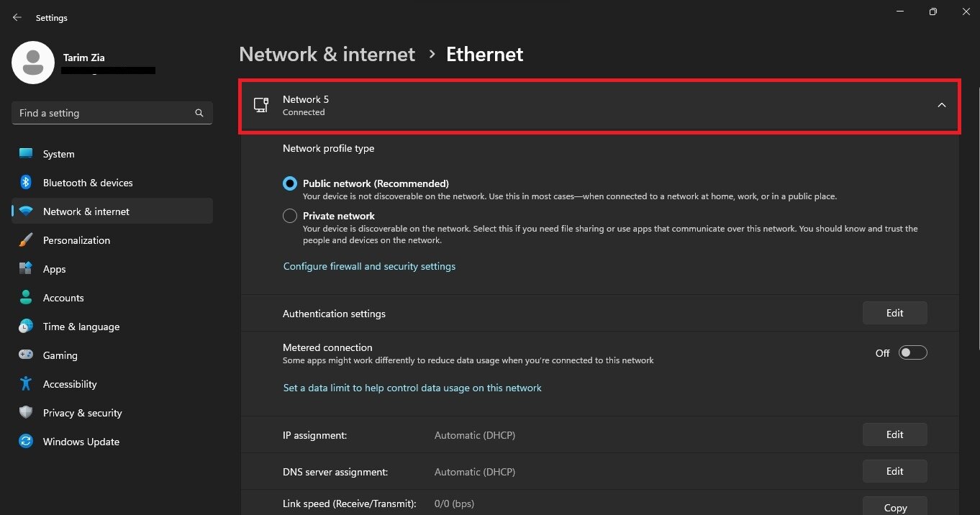
Task: Open the Time & language settings page
Action: tap(81, 327)
